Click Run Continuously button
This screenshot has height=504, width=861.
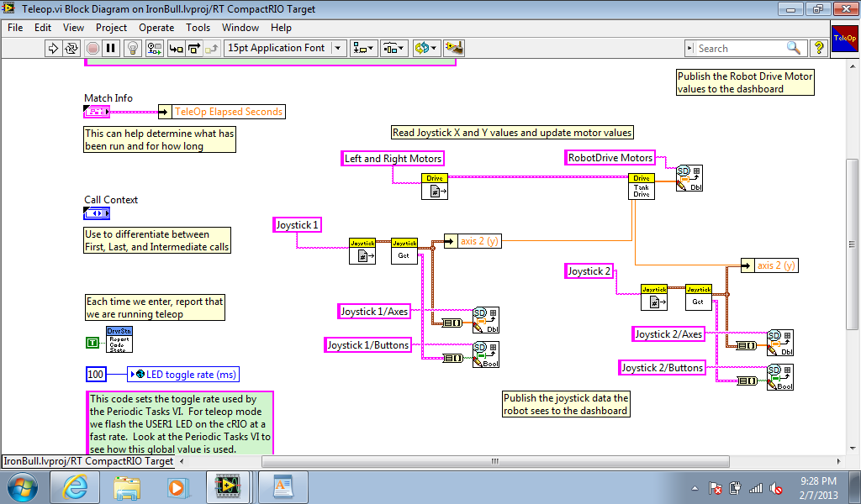pyautogui.click(x=71, y=48)
